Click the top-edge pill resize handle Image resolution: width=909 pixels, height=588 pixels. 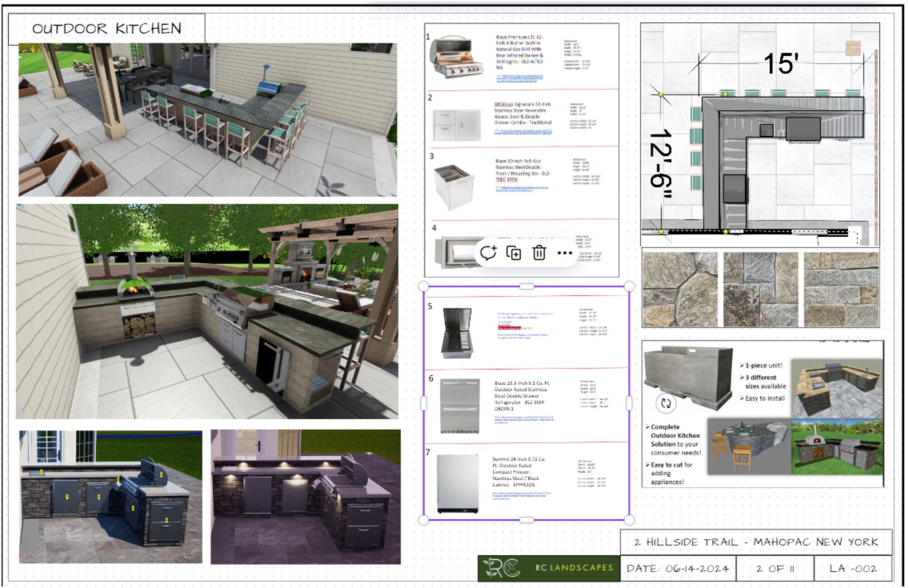[x=526, y=286]
